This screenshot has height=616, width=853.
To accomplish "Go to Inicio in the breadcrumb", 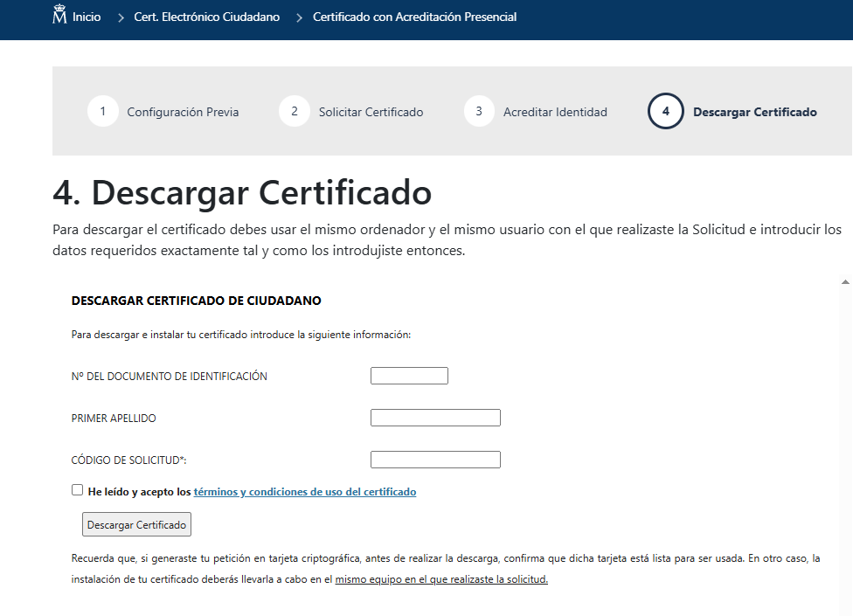I will click(x=87, y=17).
